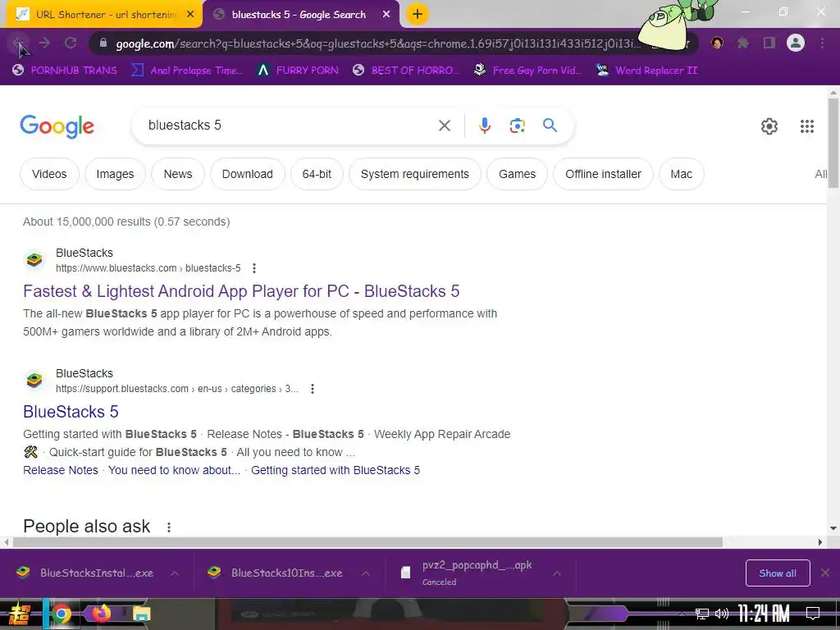840x630 pixels.
Task: Submit search with the magnifier icon
Action: point(550,126)
